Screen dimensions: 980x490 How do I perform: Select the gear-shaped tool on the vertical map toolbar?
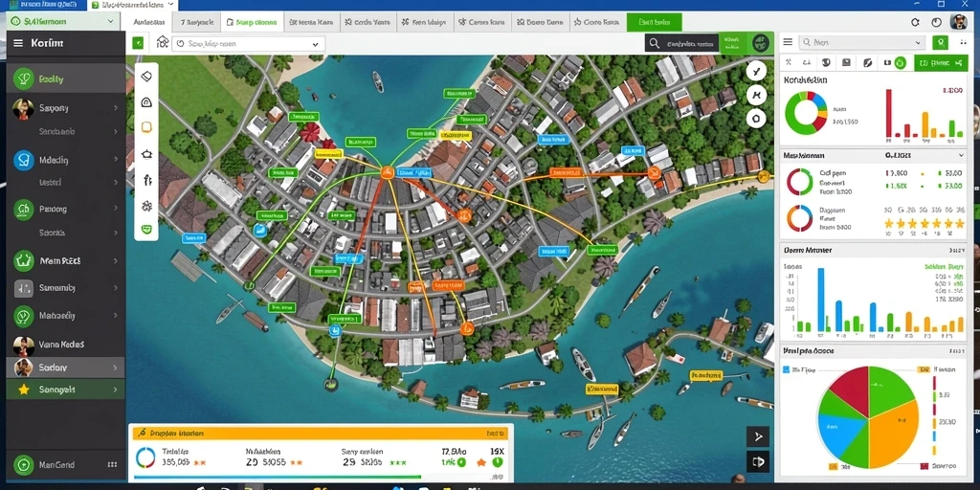146,206
